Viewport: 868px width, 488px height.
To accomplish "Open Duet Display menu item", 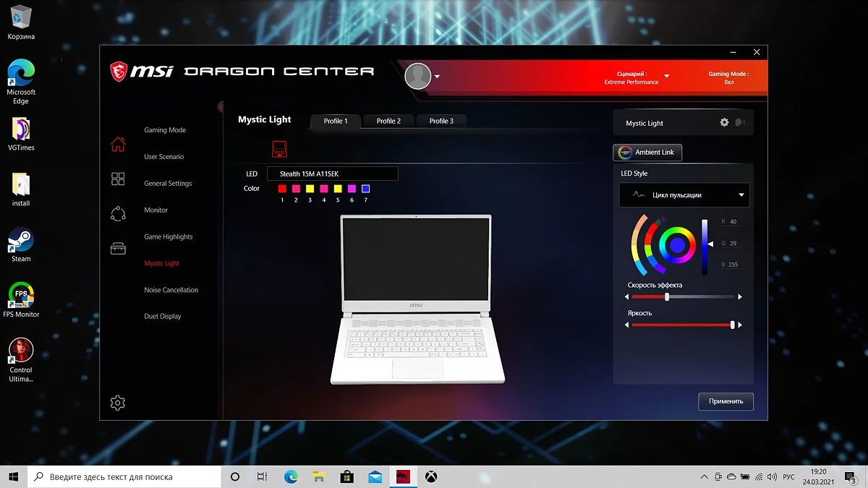I will pos(163,317).
